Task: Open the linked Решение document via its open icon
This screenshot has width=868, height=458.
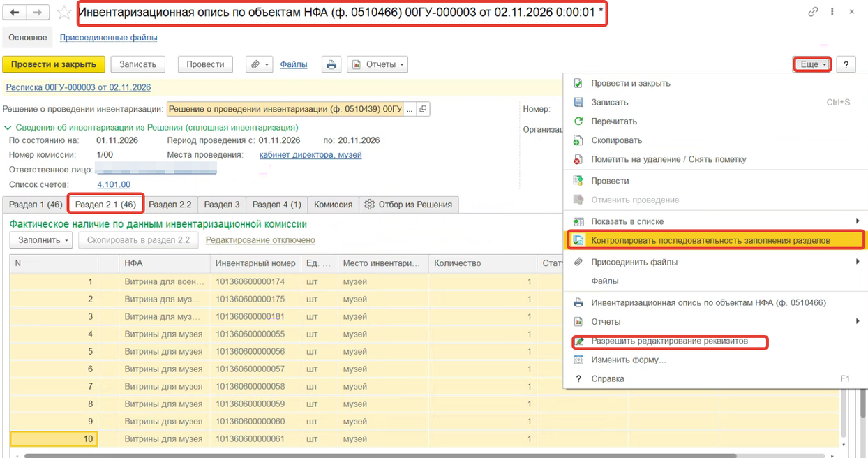Action: coord(424,109)
